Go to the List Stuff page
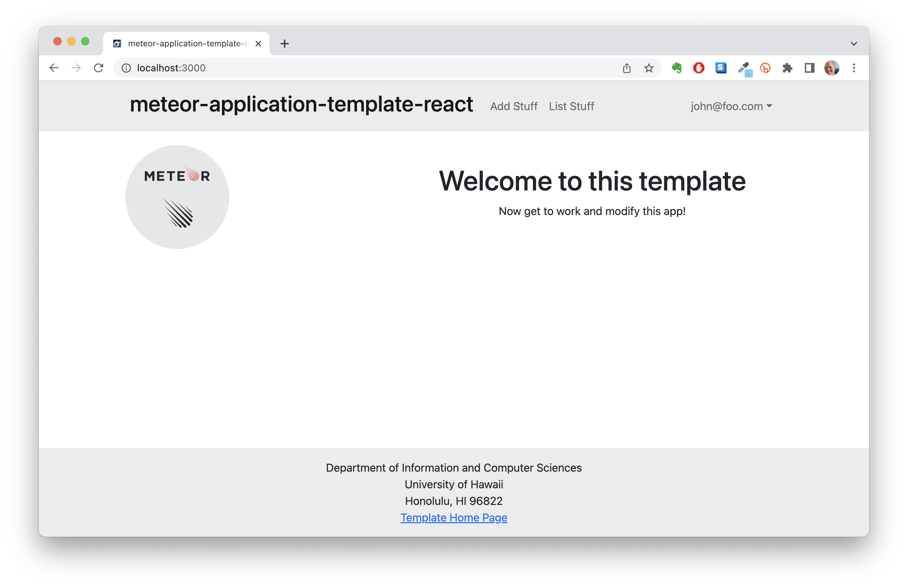The image size is (908, 588). 571,106
